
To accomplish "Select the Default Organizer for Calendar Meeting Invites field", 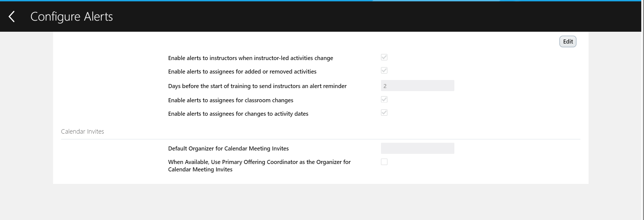I will pos(417,148).
